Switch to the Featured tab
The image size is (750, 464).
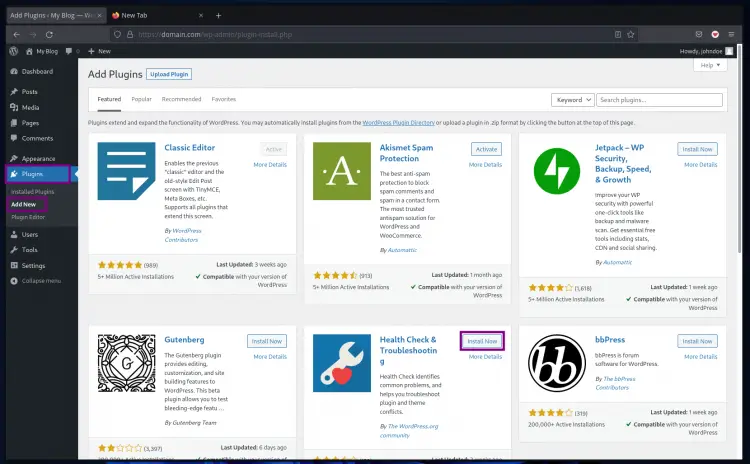(x=109, y=99)
